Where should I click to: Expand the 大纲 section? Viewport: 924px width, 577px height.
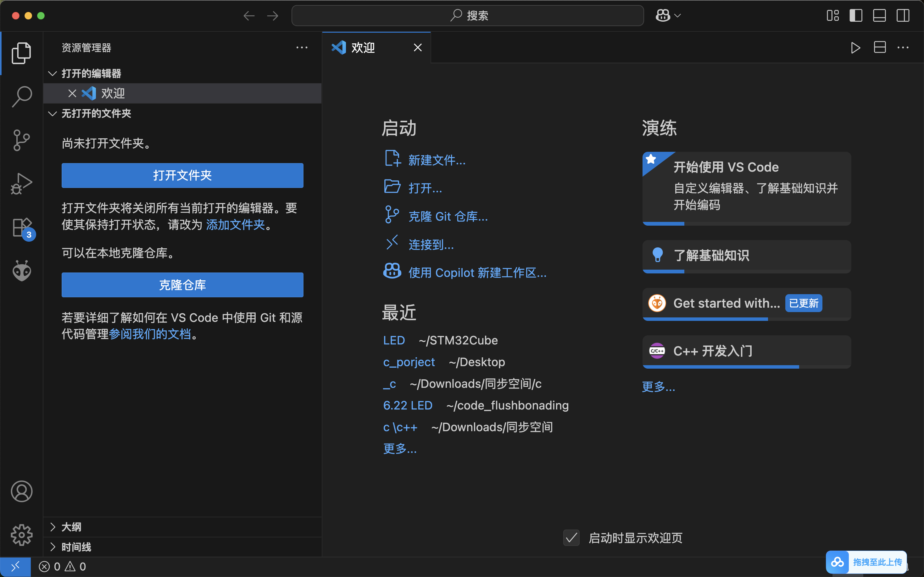pyautogui.click(x=53, y=527)
